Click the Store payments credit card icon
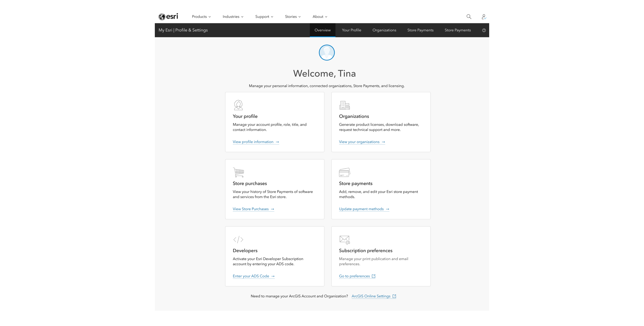The width and height of the screenshot is (644, 326). pos(344,172)
